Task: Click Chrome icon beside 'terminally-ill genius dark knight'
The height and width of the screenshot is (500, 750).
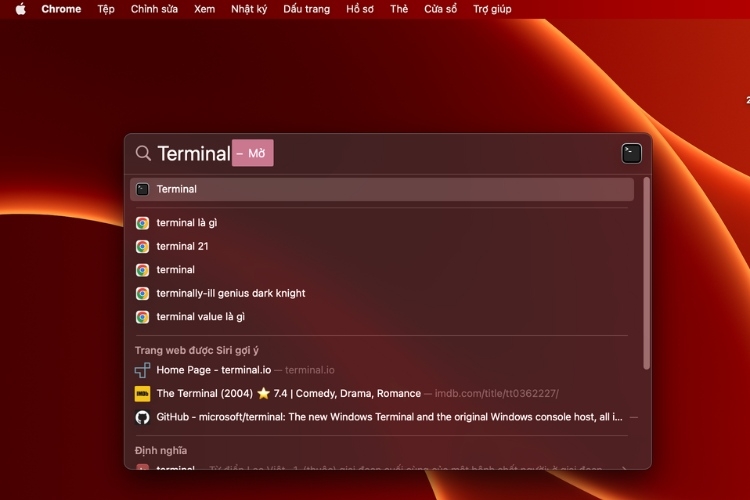Action: (x=143, y=293)
